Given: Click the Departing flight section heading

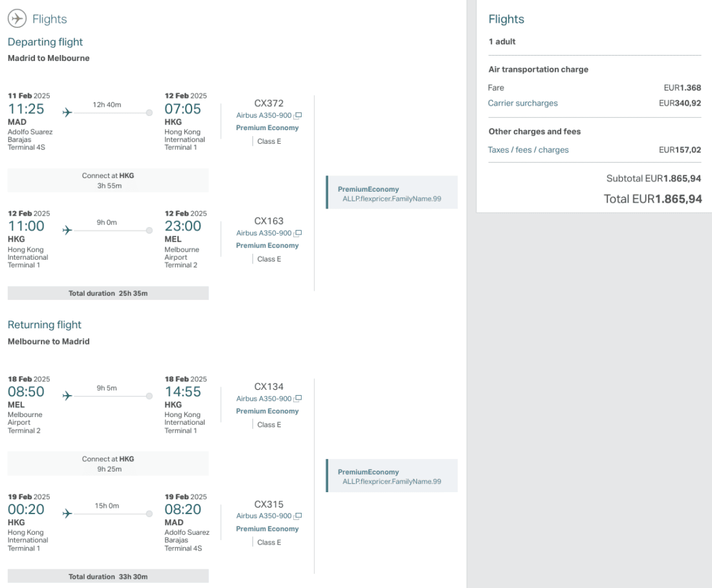Looking at the screenshot, I should pyautogui.click(x=45, y=42).
